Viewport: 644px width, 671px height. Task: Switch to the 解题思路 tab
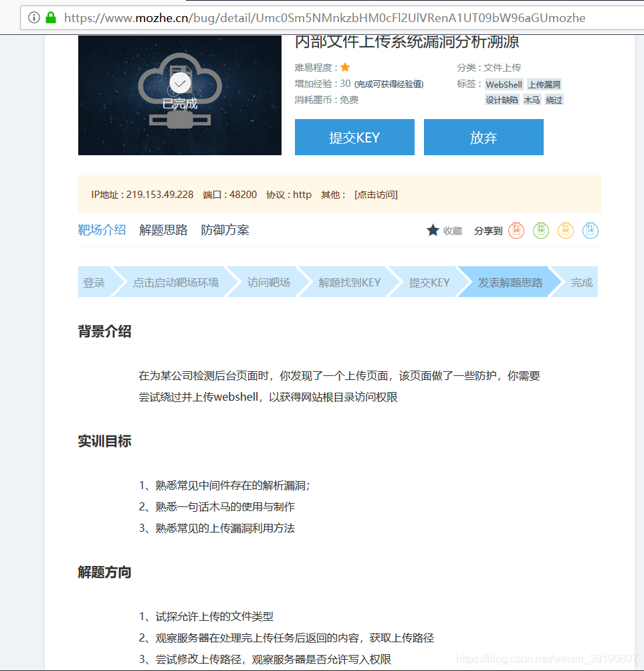click(x=163, y=230)
